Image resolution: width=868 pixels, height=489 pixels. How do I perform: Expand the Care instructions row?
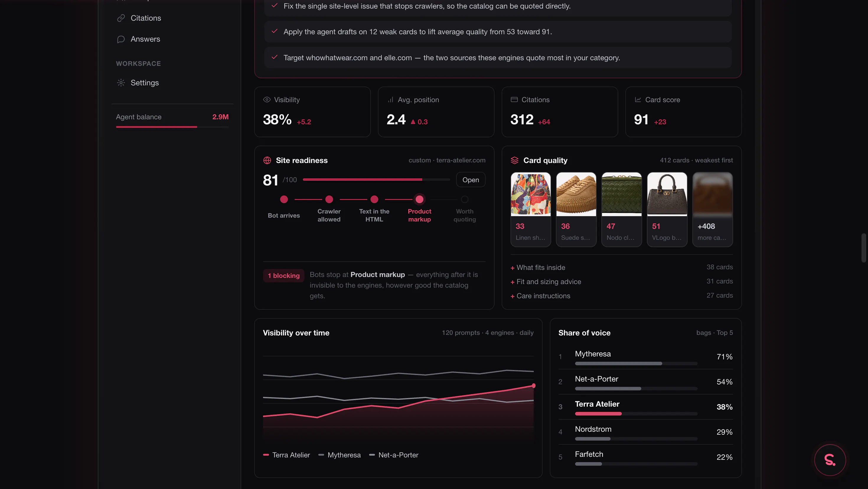point(622,296)
